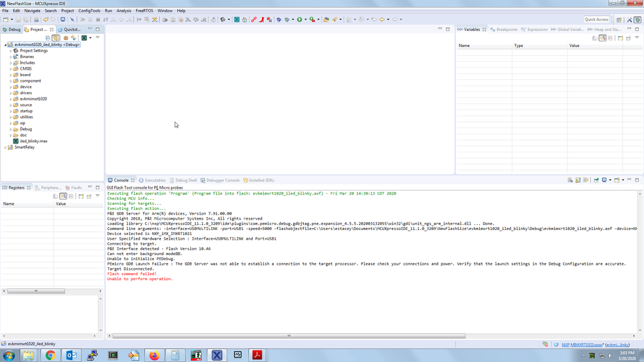Click the Pin Console icon
The width and height of the screenshot is (644, 362).
point(596,180)
